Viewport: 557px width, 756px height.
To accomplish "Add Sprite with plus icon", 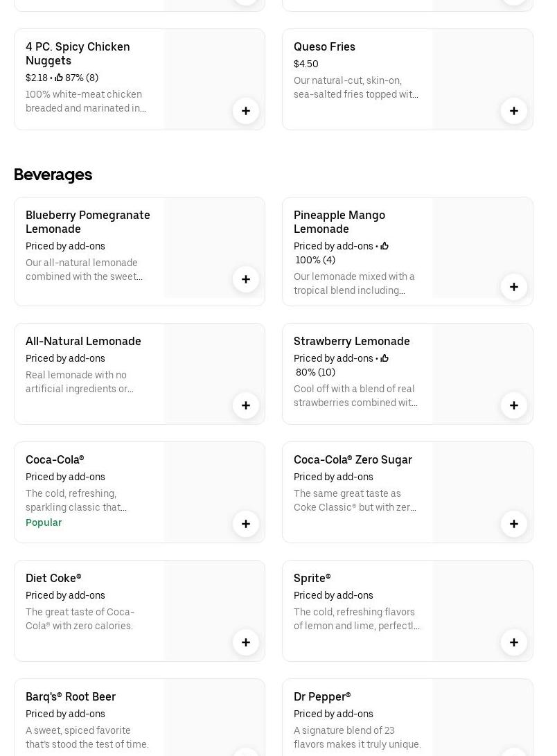I will point(514,642).
